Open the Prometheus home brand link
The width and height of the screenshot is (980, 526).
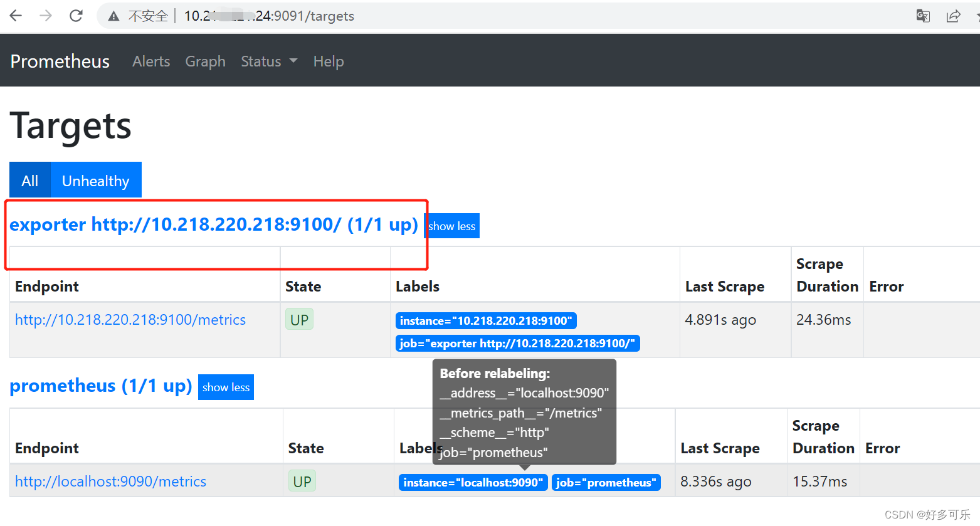[x=60, y=61]
